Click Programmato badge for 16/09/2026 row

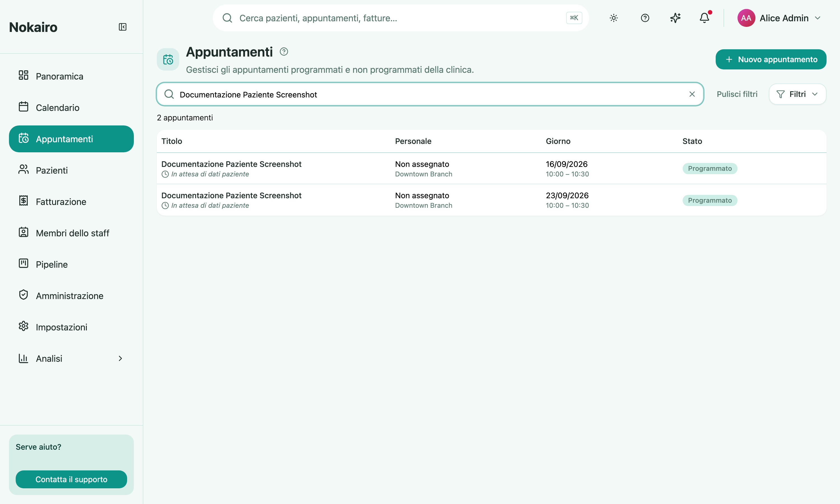[710, 169]
